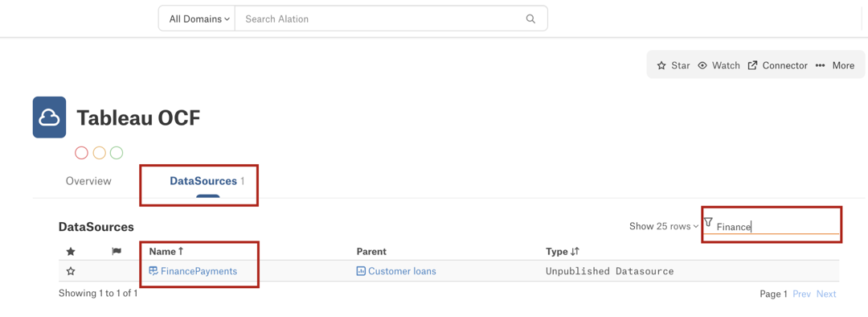Expand the Show 25 rows selector

[x=664, y=226]
